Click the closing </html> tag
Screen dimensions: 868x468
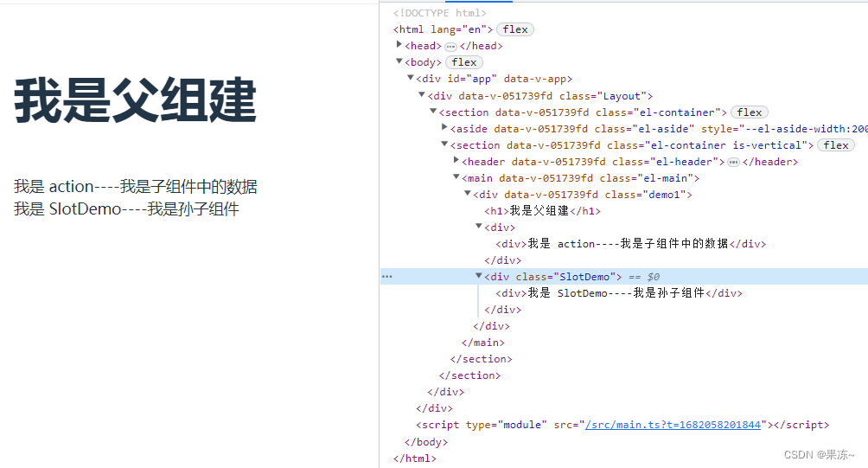pyautogui.click(x=415, y=458)
